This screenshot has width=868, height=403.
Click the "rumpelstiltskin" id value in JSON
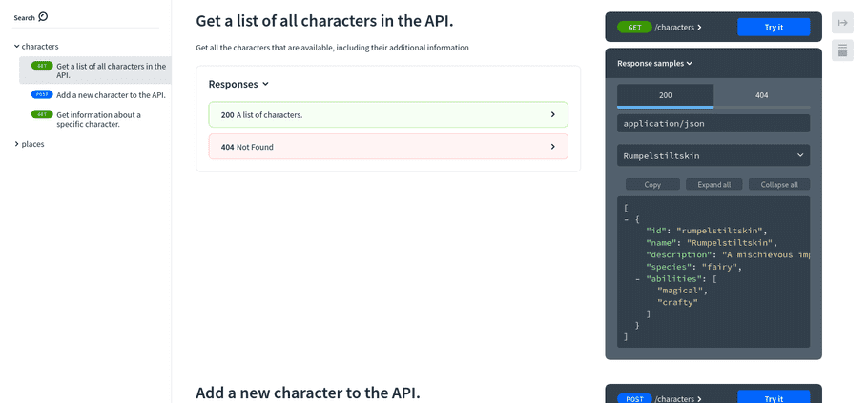click(x=719, y=230)
